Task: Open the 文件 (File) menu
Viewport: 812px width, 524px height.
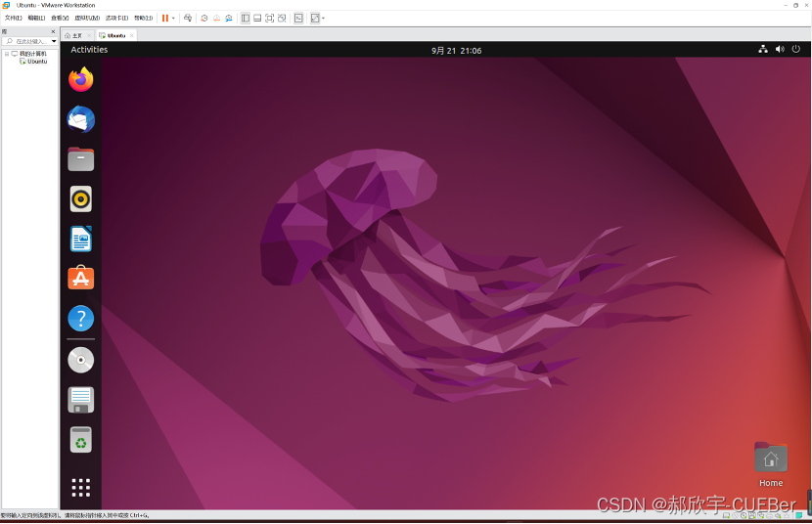Action: pyautogui.click(x=14, y=18)
